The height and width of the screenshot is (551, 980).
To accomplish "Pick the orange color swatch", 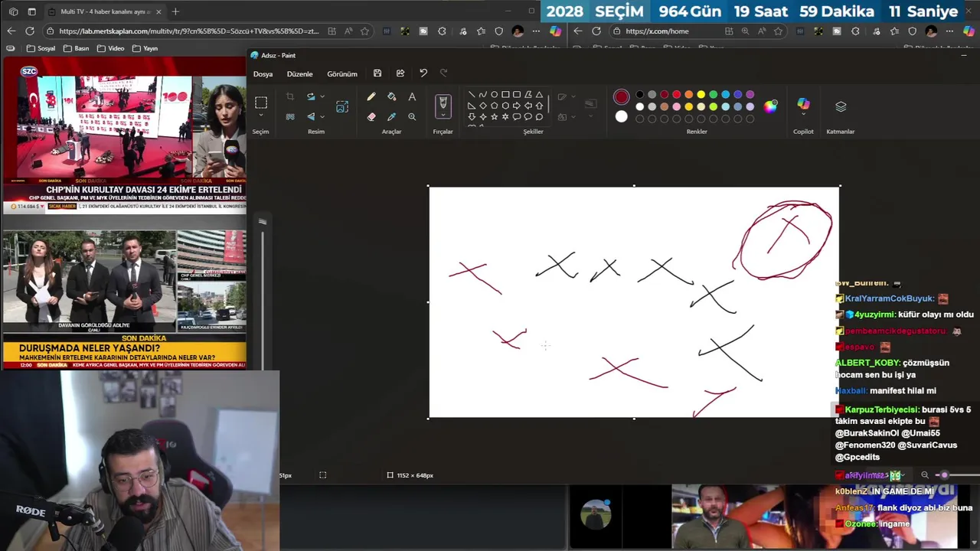I will (688, 95).
